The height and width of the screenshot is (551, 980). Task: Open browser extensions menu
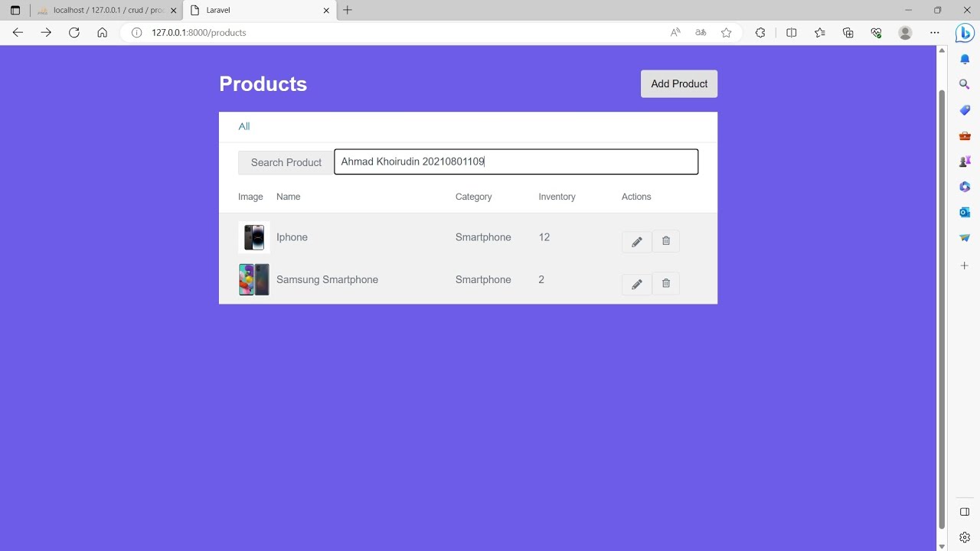[x=760, y=33]
